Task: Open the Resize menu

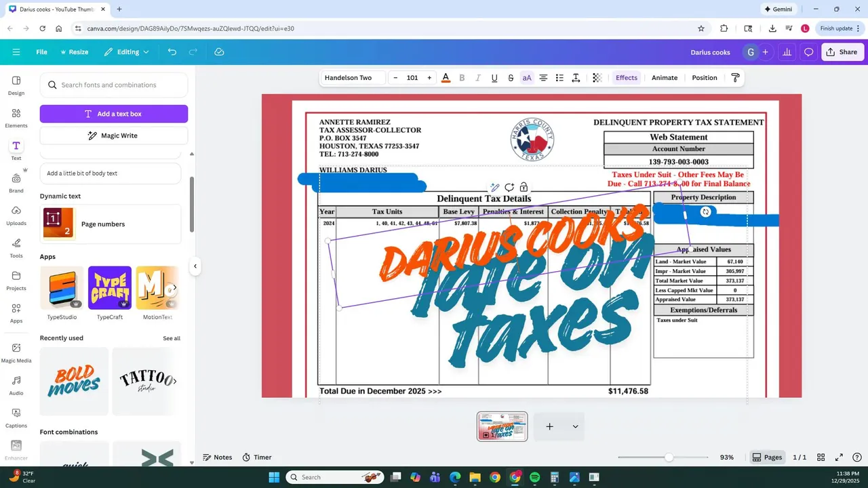Action: pos(74,52)
